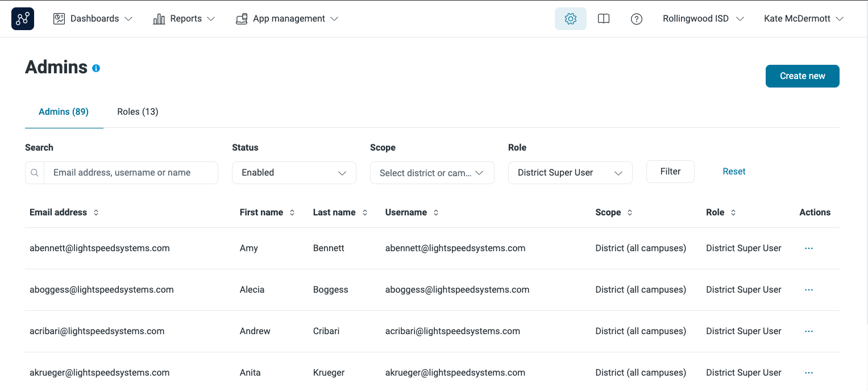Click email aboggess@lightspeedsystems.com in first column

tap(102, 290)
